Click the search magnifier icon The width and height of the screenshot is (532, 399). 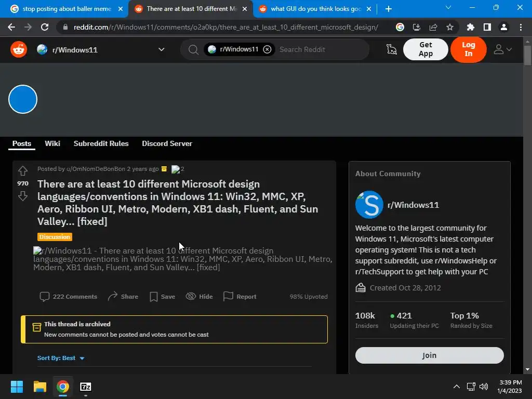[x=193, y=50]
